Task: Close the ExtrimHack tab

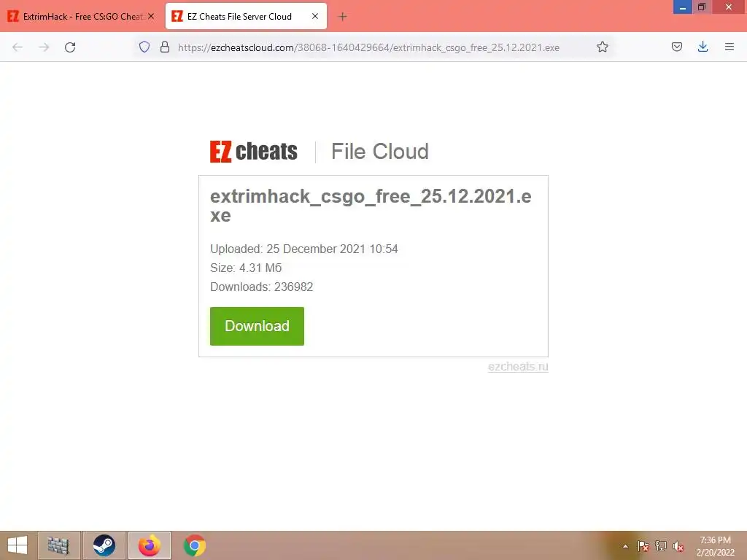Action: (x=151, y=16)
